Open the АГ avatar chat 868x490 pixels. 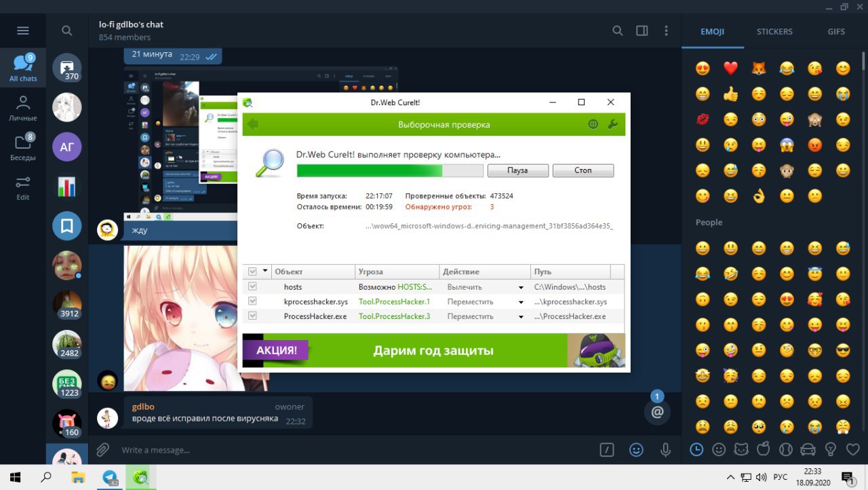[x=67, y=147]
